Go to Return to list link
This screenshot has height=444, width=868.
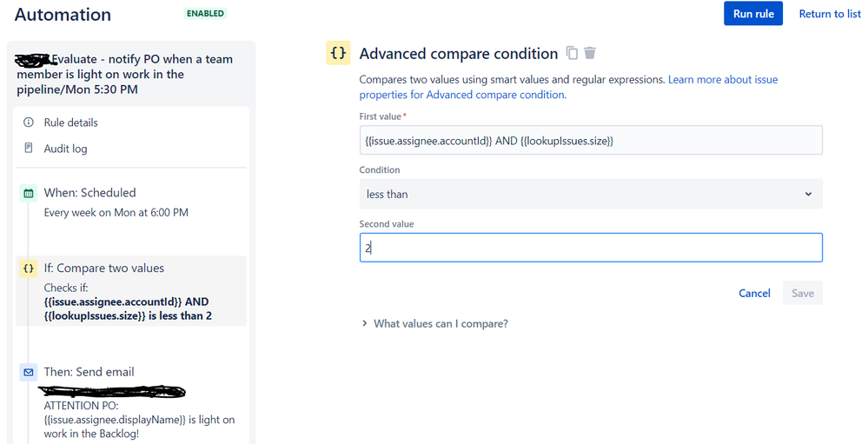(830, 14)
